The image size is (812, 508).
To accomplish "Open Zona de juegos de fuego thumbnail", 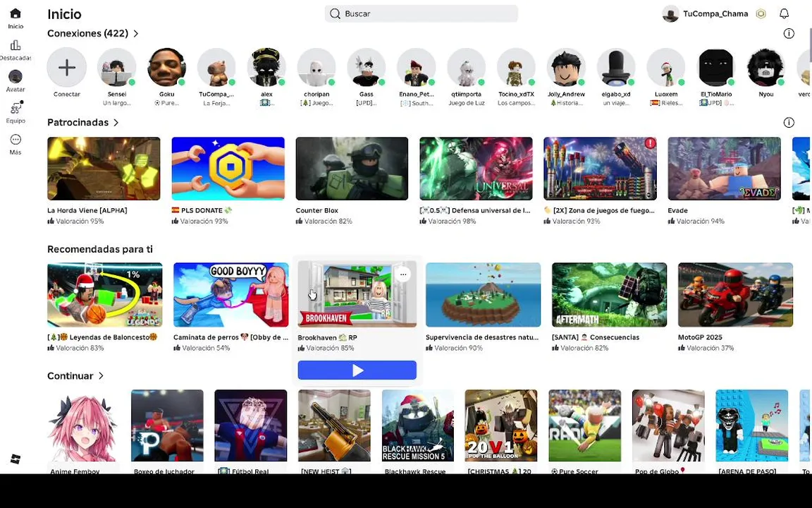I will tap(601, 169).
